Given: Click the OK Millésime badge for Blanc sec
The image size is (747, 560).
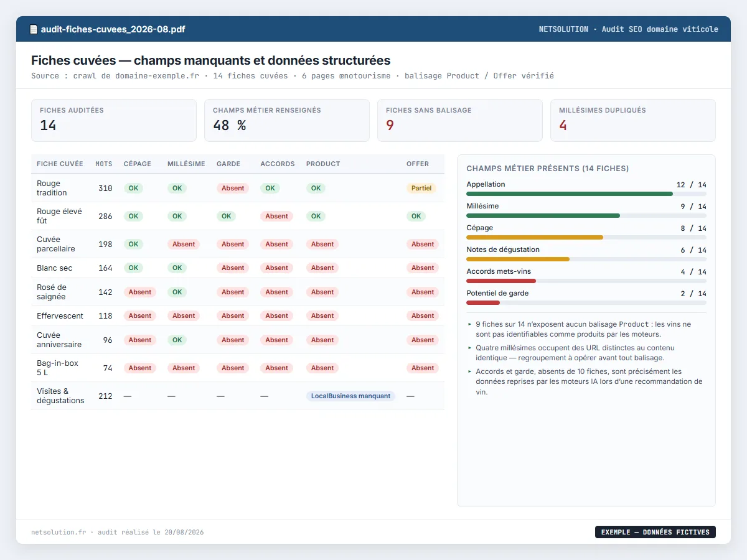Looking at the screenshot, I should tap(177, 268).
